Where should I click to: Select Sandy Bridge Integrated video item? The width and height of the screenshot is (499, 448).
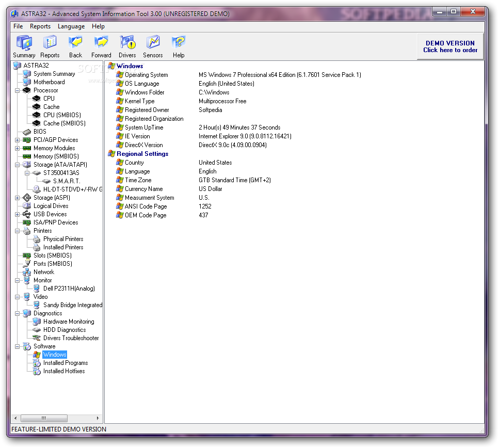pos(73,306)
